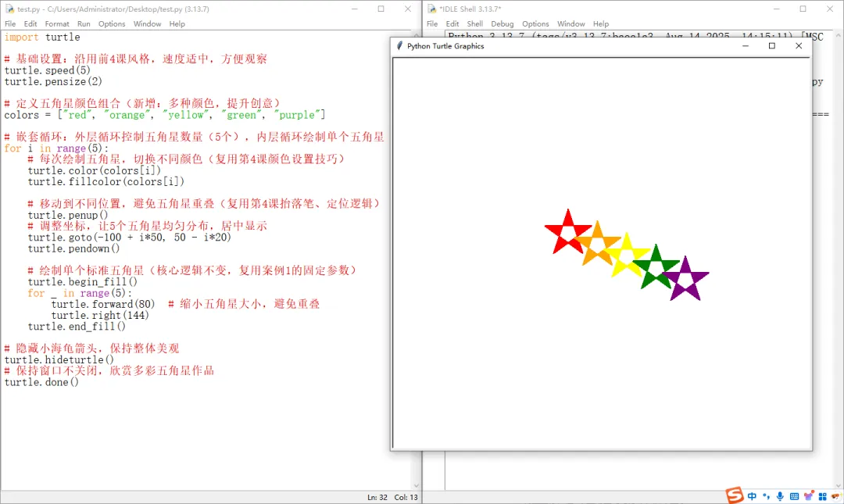Click the 'turtle.color(colors[i])' line
Image resolution: width=844 pixels, height=504 pixels.
pos(95,170)
